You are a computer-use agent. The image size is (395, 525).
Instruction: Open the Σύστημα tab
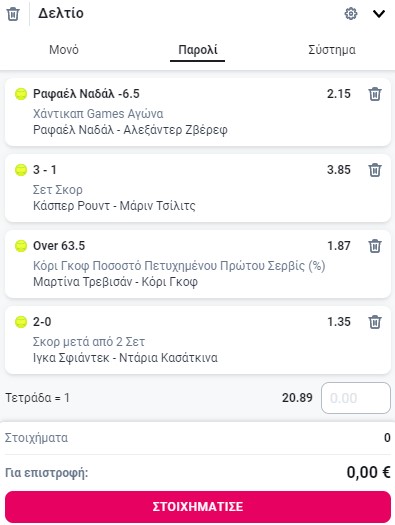pyautogui.click(x=332, y=50)
